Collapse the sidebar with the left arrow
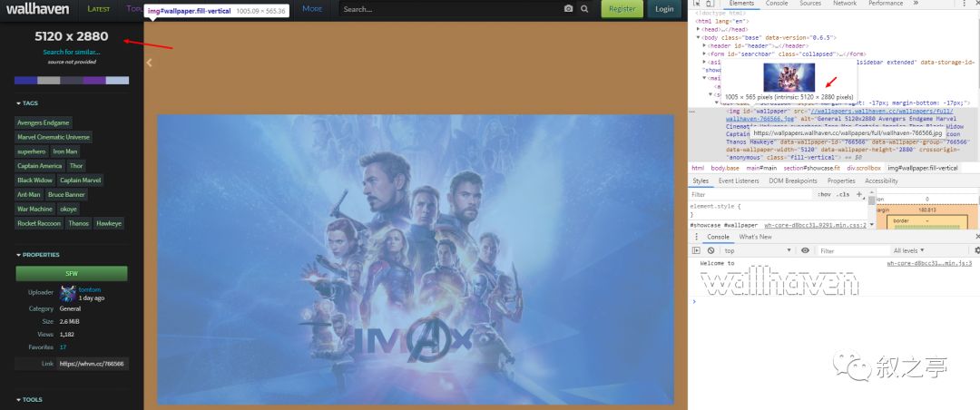The image size is (980, 410). [x=149, y=63]
